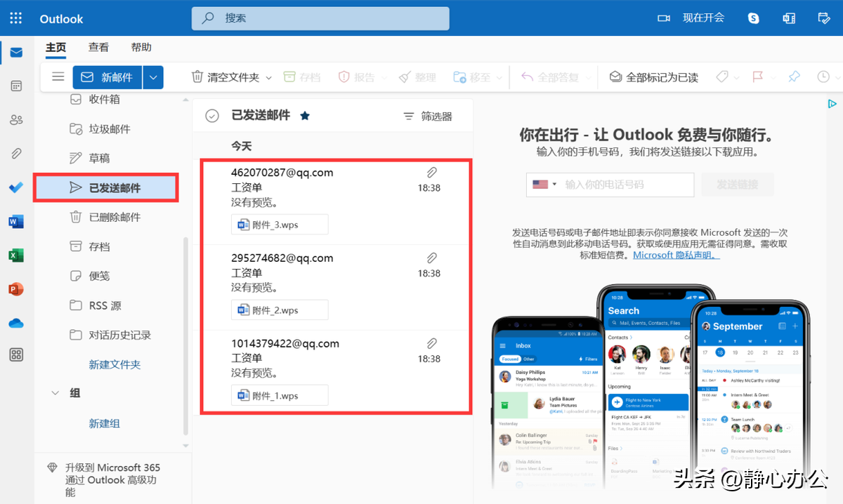Open the app launcher grid
The width and height of the screenshot is (843, 504).
click(16, 18)
